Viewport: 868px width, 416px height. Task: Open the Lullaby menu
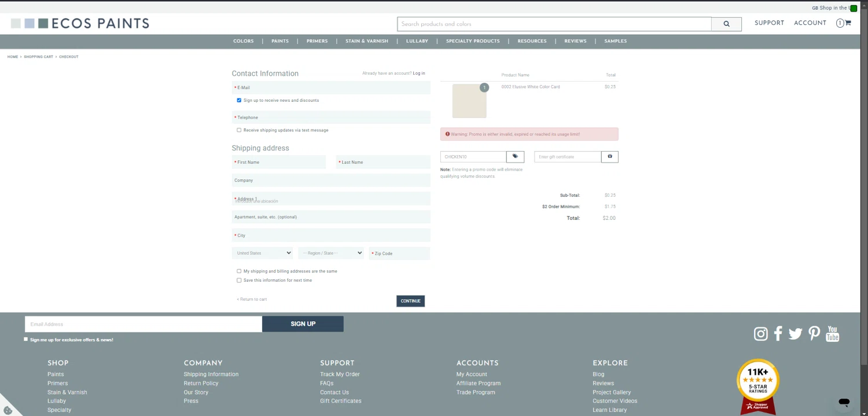click(417, 41)
